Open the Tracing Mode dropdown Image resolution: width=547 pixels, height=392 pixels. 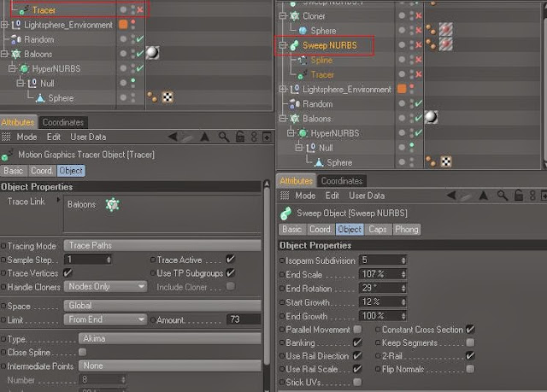click(162, 246)
